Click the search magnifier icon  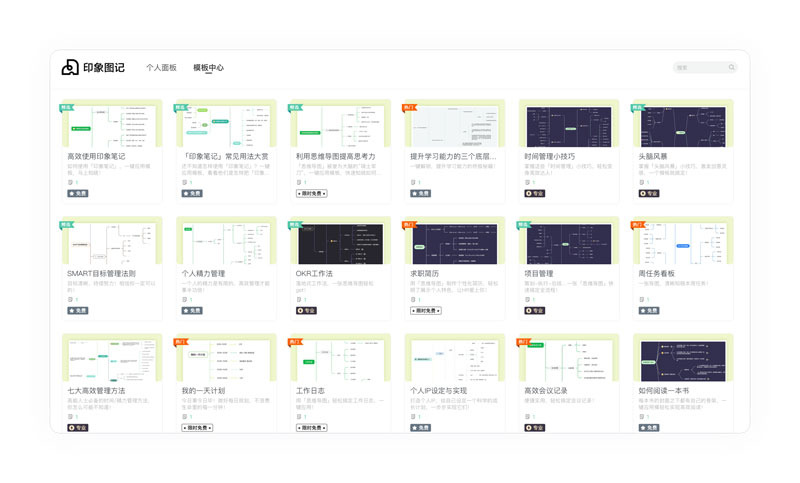[732, 68]
